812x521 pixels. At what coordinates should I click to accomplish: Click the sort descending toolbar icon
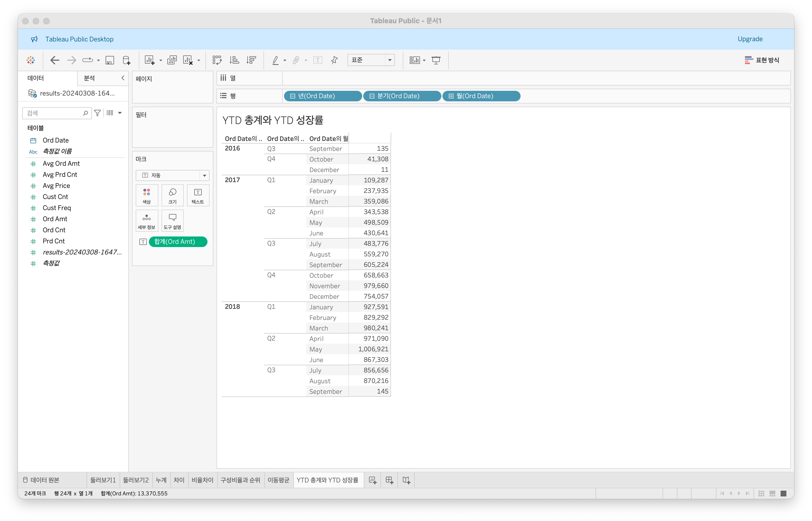pos(251,60)
